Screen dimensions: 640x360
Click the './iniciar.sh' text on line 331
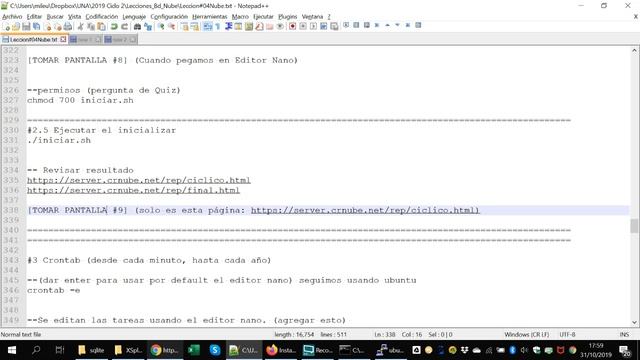click(x=59, y=140)
